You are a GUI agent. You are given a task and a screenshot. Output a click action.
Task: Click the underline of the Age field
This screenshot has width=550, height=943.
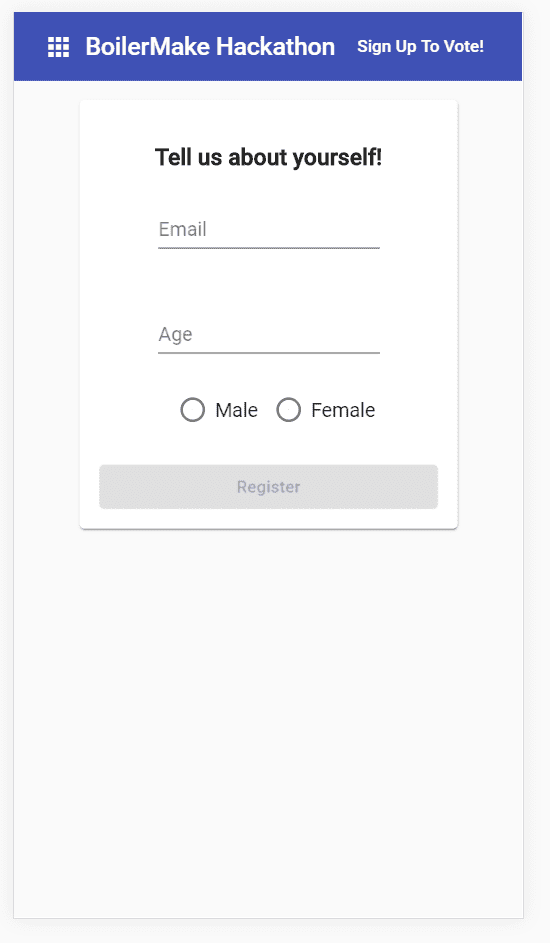coord(269,352)
